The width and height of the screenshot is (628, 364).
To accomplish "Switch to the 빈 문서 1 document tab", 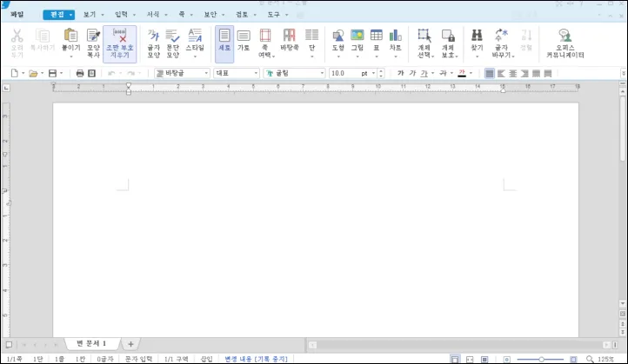I will pyautogui.click(x=91, y=344).
